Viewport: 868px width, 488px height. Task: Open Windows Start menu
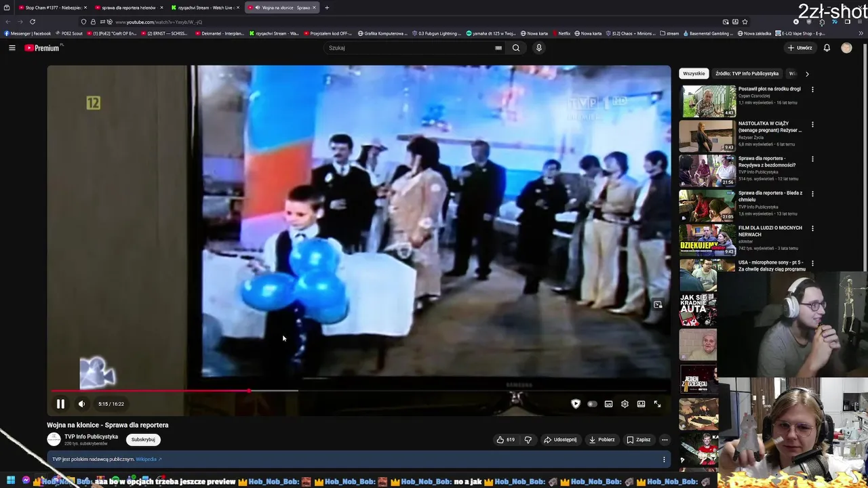10,481
